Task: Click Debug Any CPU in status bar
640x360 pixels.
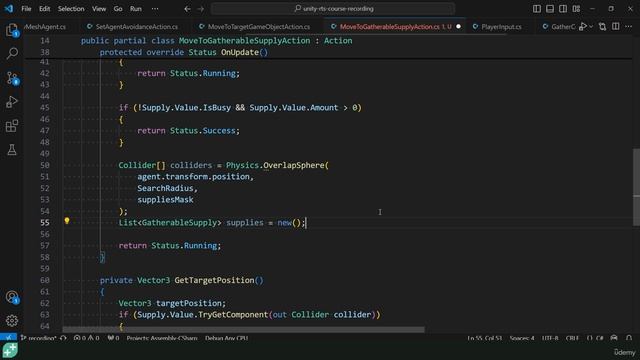Action: click(226, 338)
